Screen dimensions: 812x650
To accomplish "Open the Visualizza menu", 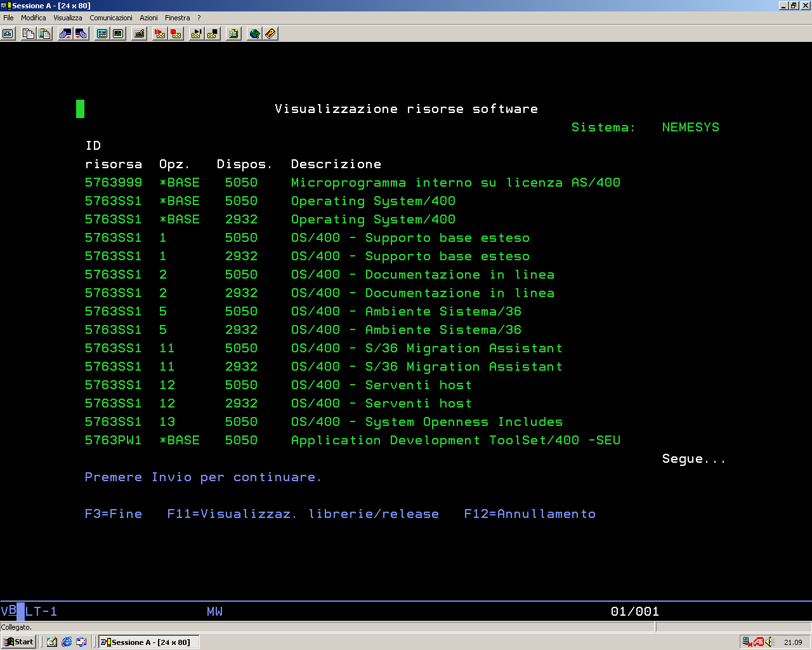I will 68,18.
